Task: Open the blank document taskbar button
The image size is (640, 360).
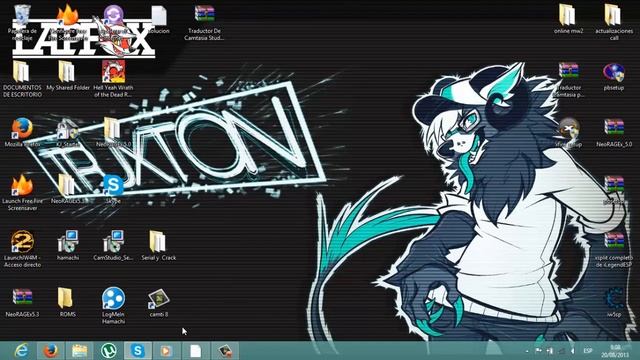Action: point(196,351)
